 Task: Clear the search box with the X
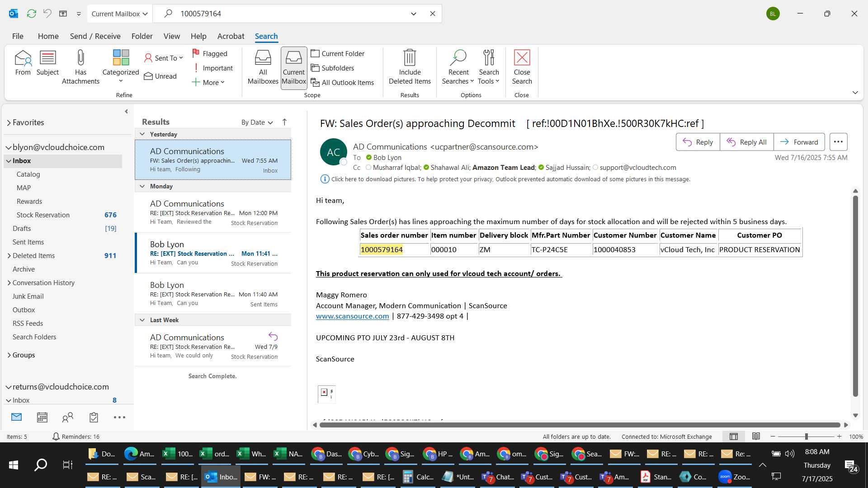tap(433, 14)
